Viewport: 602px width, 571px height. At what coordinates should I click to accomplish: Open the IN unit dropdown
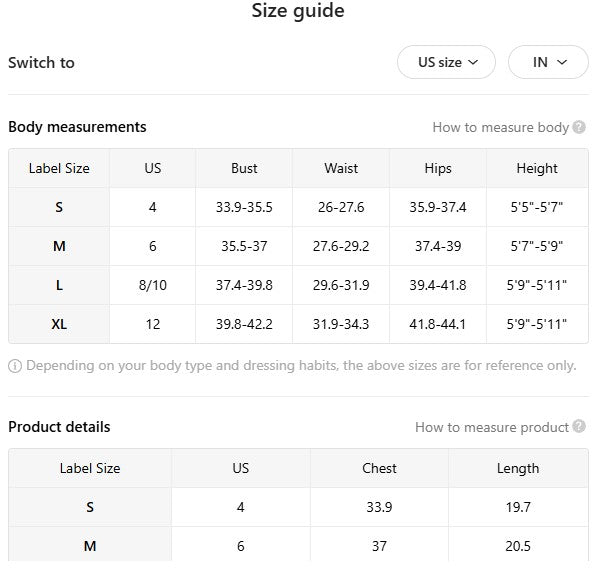pos(548,62)
